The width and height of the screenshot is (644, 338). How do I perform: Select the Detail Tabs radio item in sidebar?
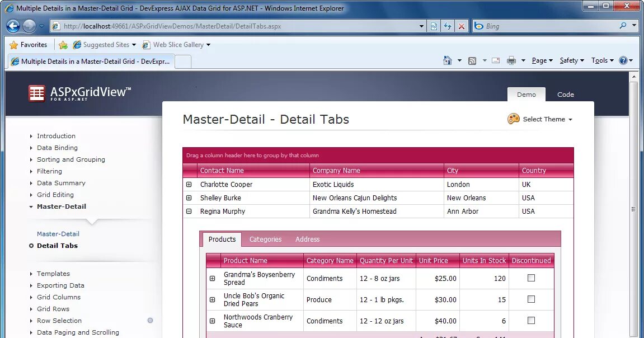31,246
